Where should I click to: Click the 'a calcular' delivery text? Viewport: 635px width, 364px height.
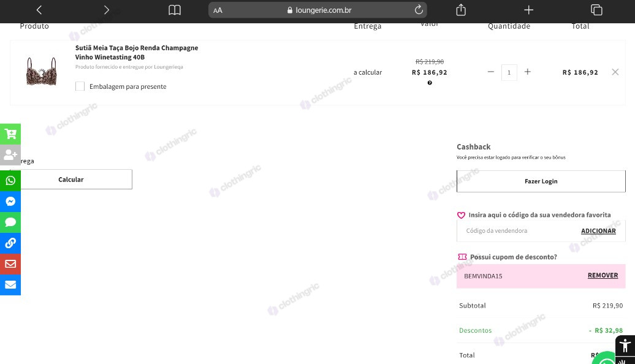click(368, 72)
